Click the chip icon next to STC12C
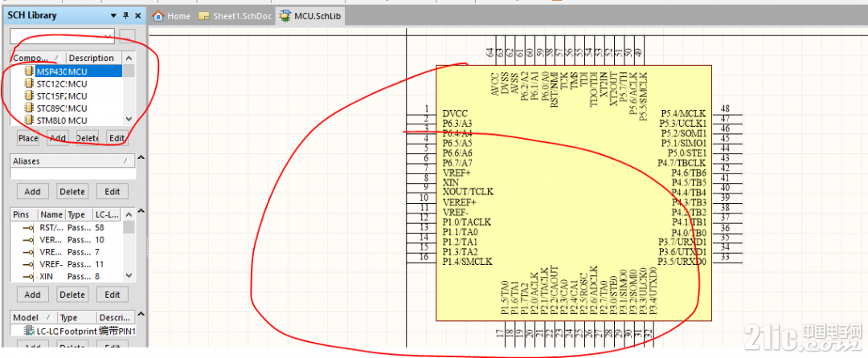The width and height of the screenshot is (868, 358). (29, 83)
